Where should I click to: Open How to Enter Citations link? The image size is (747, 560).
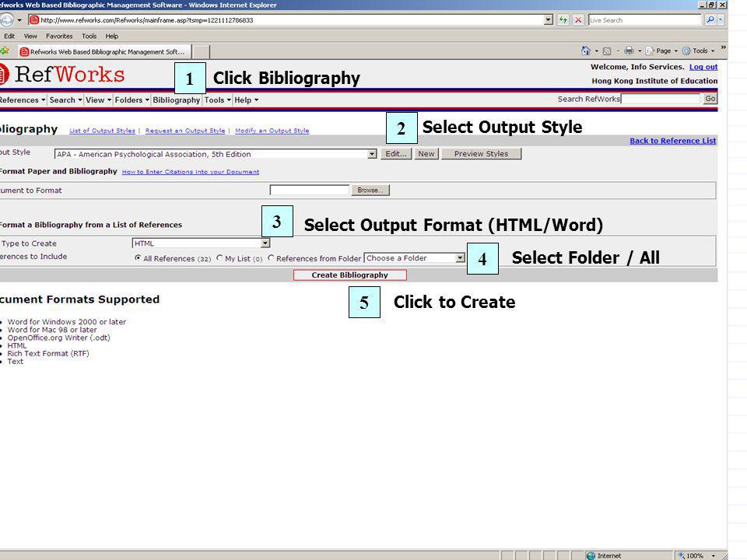coord(191,172)
